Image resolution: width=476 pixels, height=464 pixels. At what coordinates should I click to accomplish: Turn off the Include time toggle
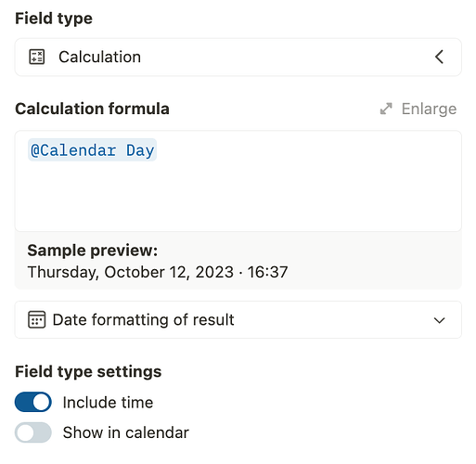coord(33,402)
